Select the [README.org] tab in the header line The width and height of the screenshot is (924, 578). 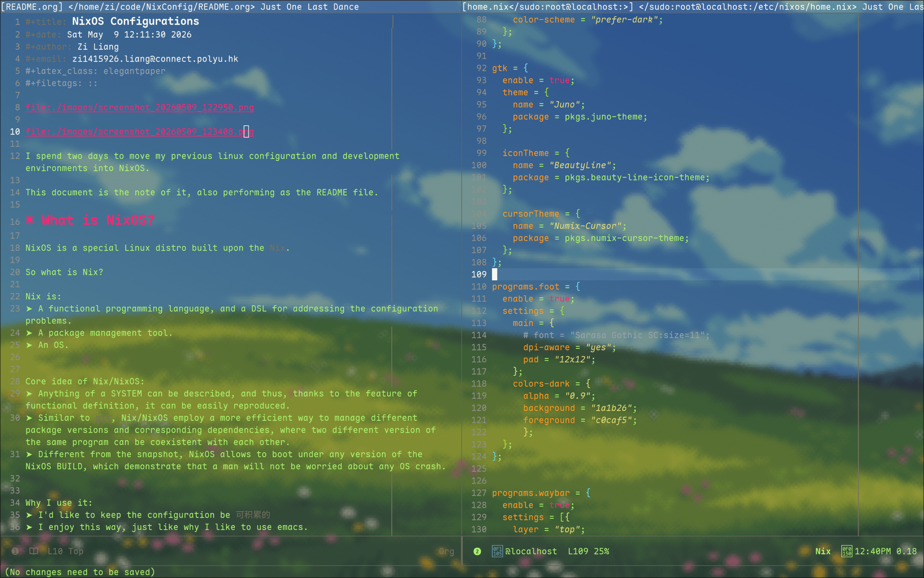point(32,7)
